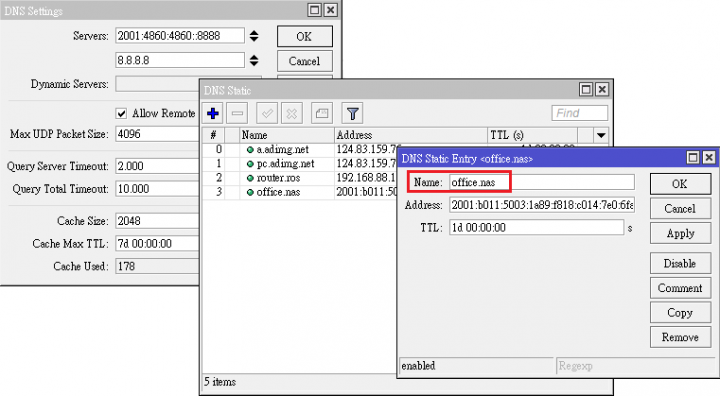Toggle the Allow Remote Requests checkbox
720x396 pixels.
pos(121,113)
